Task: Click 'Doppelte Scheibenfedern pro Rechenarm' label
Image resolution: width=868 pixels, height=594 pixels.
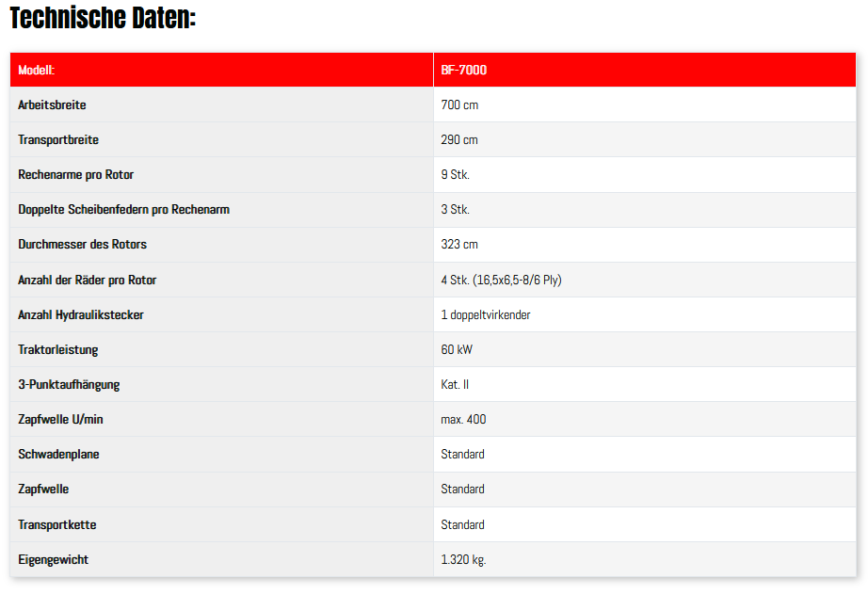Action: (123, 209)
